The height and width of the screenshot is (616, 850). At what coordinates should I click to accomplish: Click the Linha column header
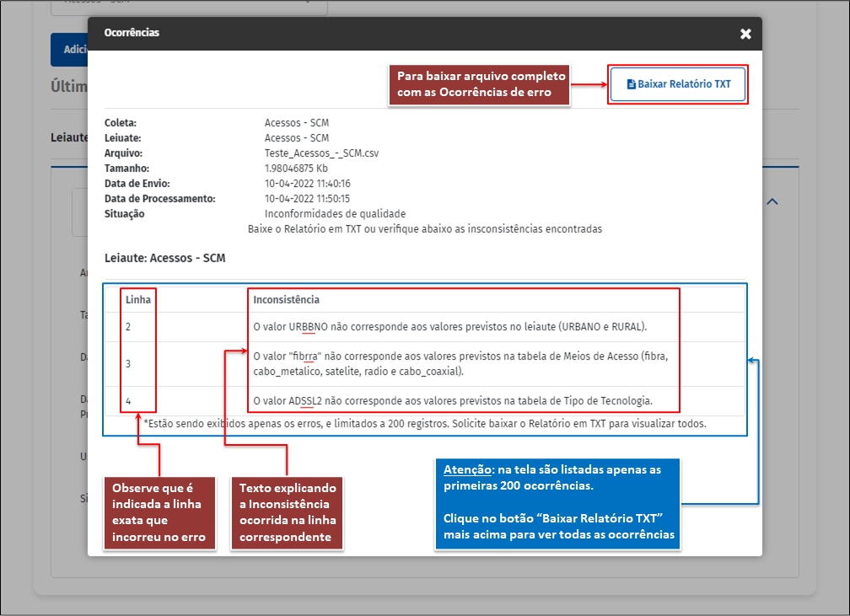pyautogui.click(x=137, y=300)
